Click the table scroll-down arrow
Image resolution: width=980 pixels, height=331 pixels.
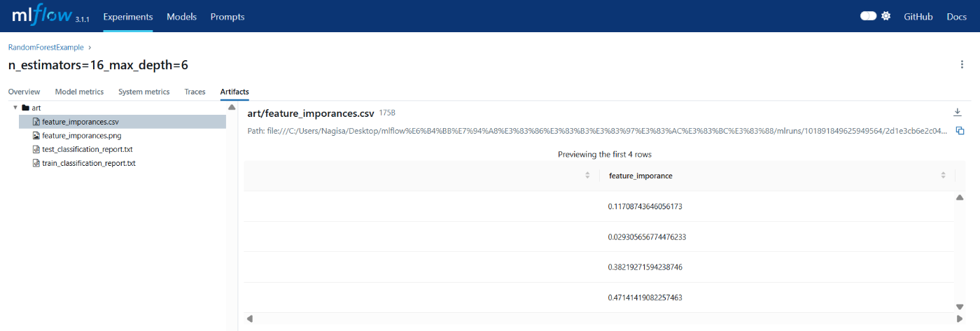(960, 307)
